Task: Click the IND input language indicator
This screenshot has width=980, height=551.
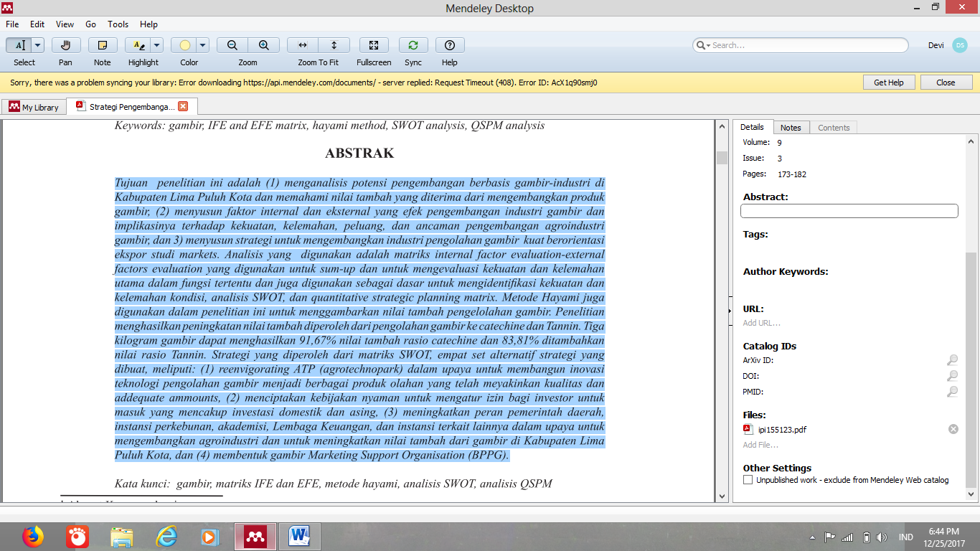Action: 905,537
